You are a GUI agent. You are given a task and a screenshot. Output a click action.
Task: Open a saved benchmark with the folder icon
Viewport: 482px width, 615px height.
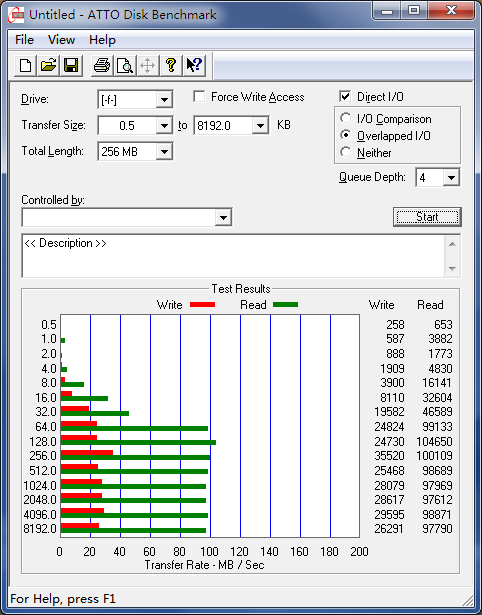point(48,65)
